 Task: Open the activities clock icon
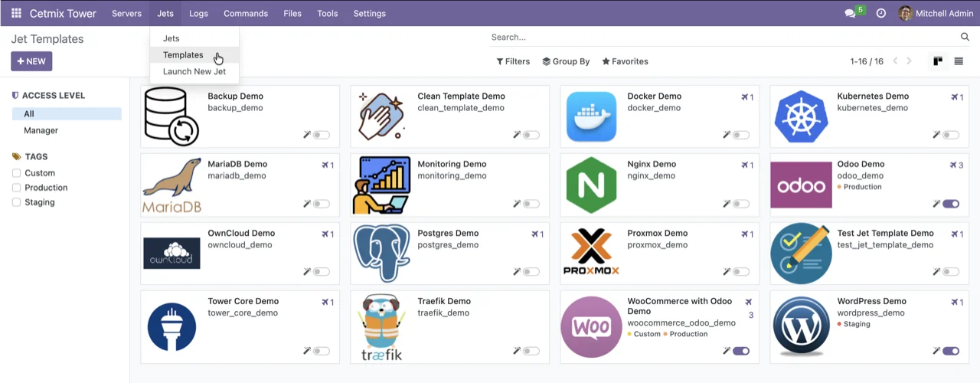click(x=880, y=13)
